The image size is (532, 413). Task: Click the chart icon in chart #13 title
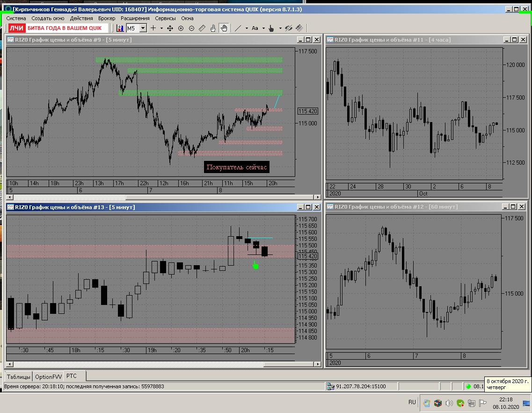point(10,207)
